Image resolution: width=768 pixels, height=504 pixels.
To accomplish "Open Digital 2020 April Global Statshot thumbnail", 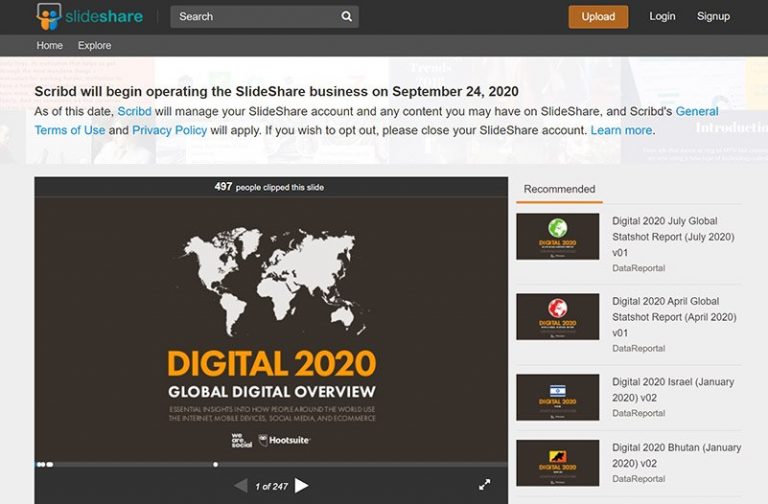I will click(557, 317).
